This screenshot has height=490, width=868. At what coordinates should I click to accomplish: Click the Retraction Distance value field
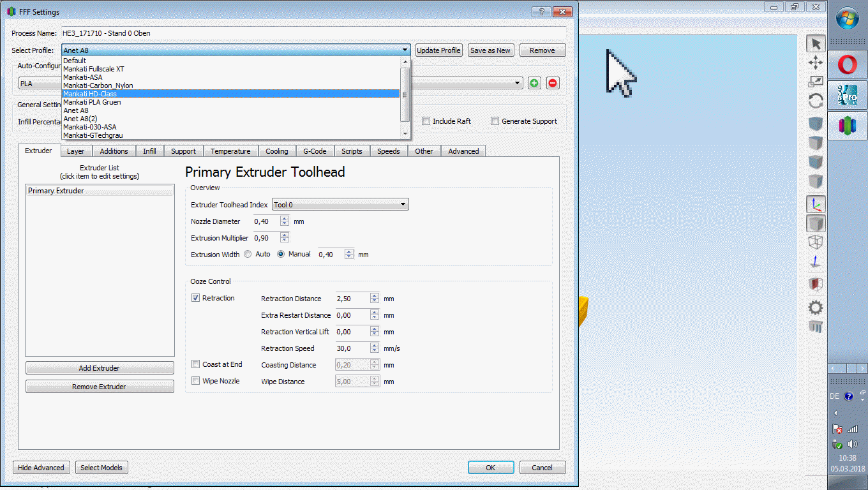[x=352, y=299]
